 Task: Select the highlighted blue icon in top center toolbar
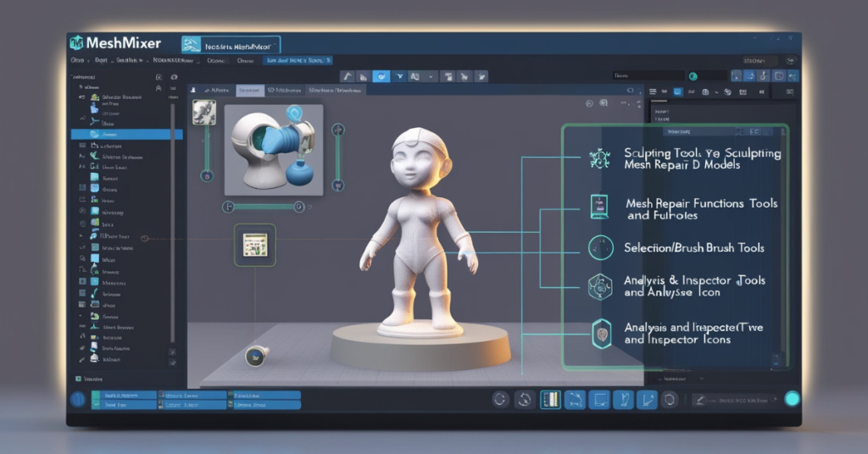[x=381, y=76]
